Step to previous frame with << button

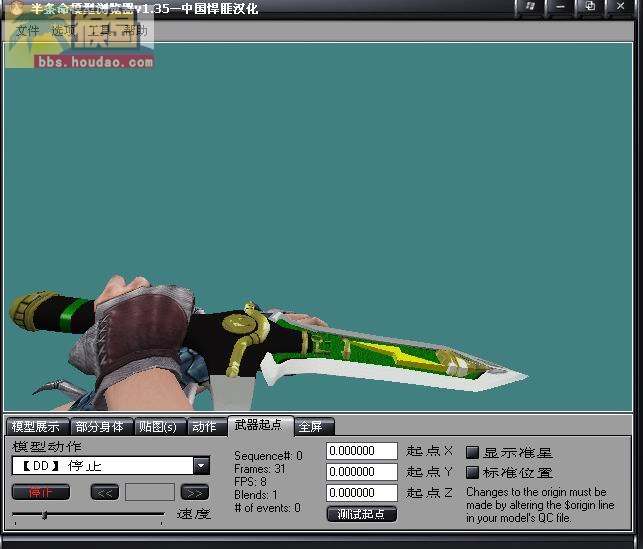click(105, 492)
